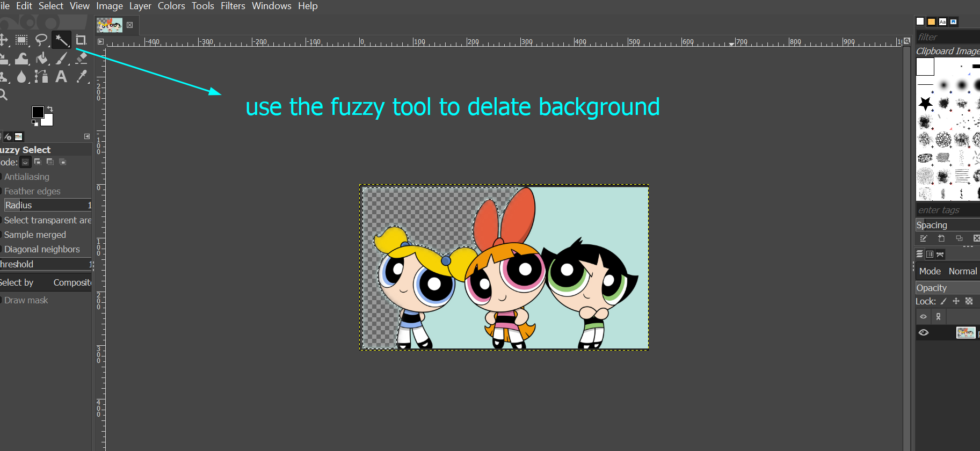Select the Text tool
Viewport: 980px width, 451px height.
click(61, 77)
